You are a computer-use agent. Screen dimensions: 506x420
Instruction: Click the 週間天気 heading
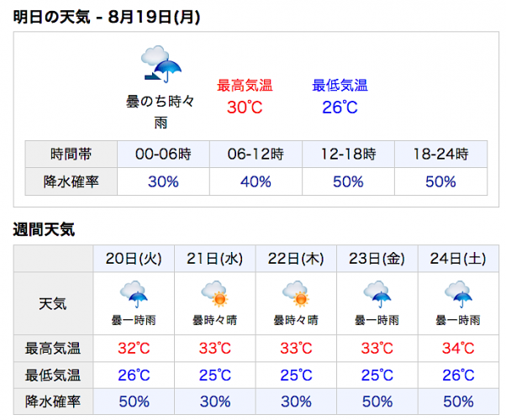click(x=44, y=229)
